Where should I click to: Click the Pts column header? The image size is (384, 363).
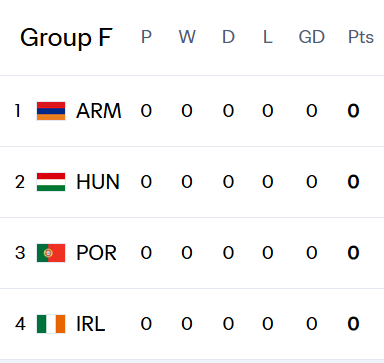tap(361, 37)
